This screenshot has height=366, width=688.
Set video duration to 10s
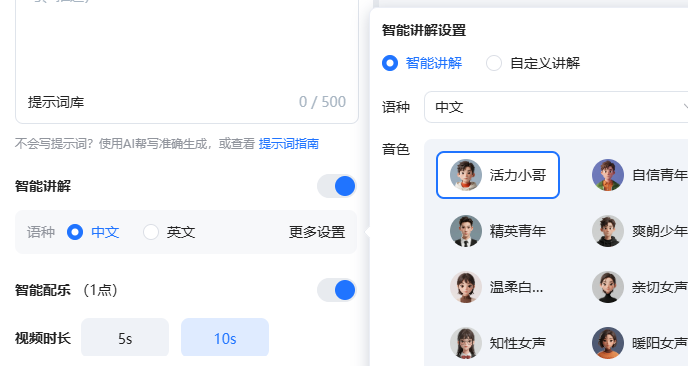click(x=225, y=337)
